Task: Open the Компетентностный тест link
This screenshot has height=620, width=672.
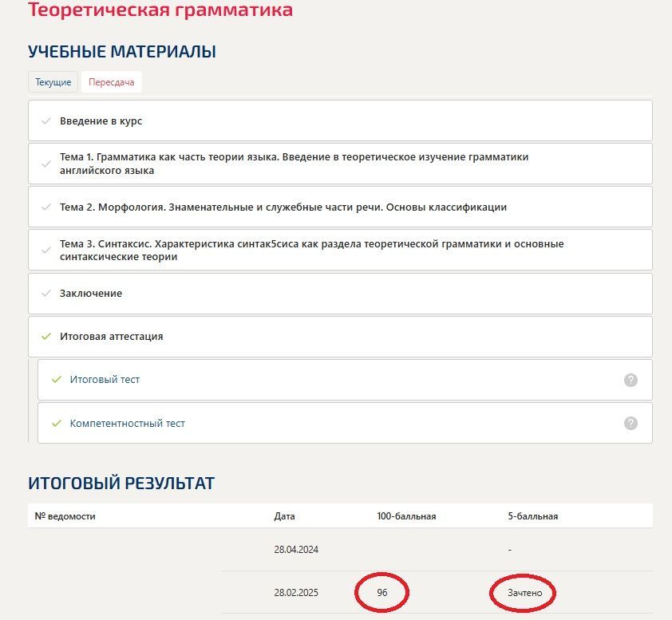Action: [x=127, y=424]
